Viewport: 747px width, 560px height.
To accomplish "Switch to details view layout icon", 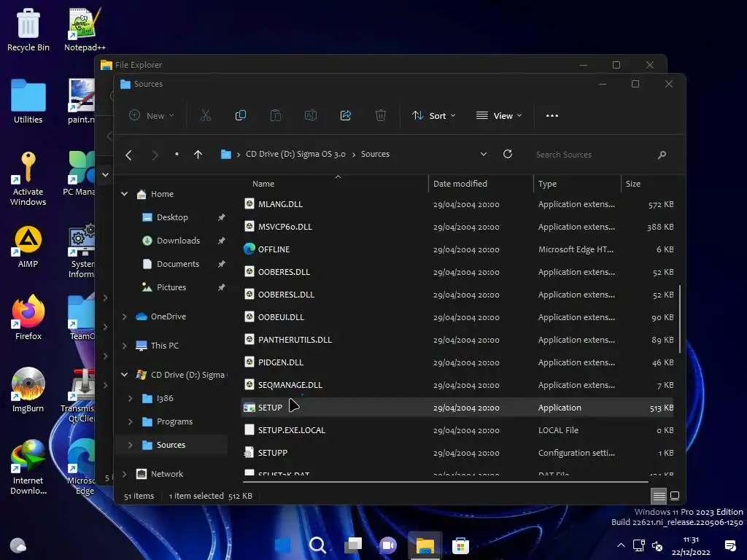I will coord(659,496).
